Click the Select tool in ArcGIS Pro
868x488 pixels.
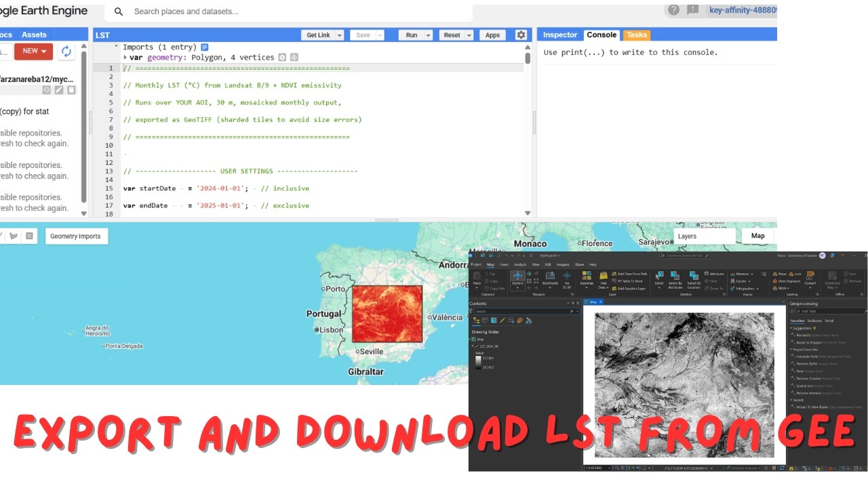click(658, 280)
